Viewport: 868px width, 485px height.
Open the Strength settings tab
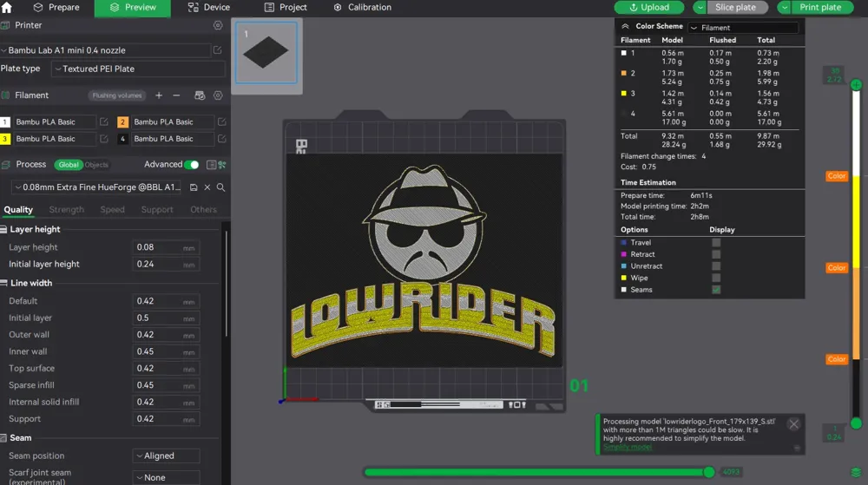pos(67,210)
